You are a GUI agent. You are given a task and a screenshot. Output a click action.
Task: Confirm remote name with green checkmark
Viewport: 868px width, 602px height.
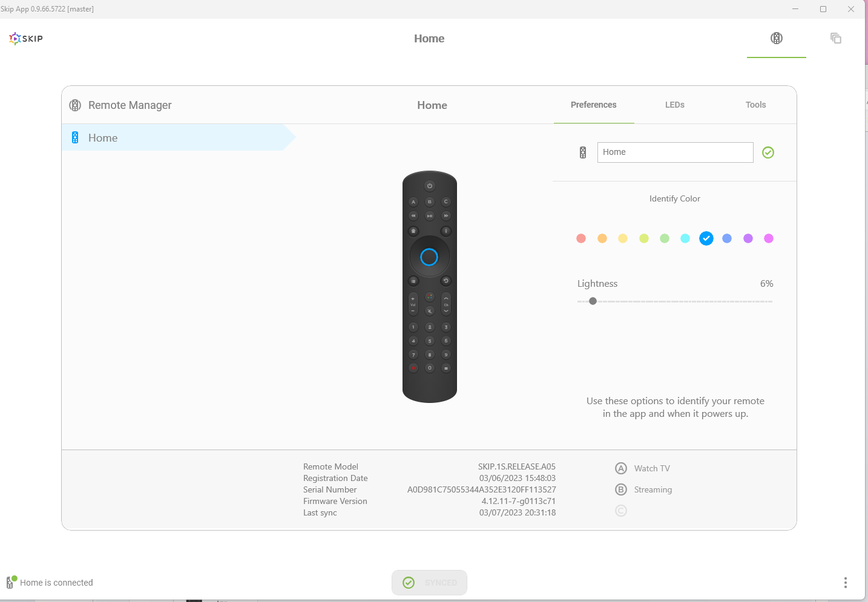[x=768, y=152]
